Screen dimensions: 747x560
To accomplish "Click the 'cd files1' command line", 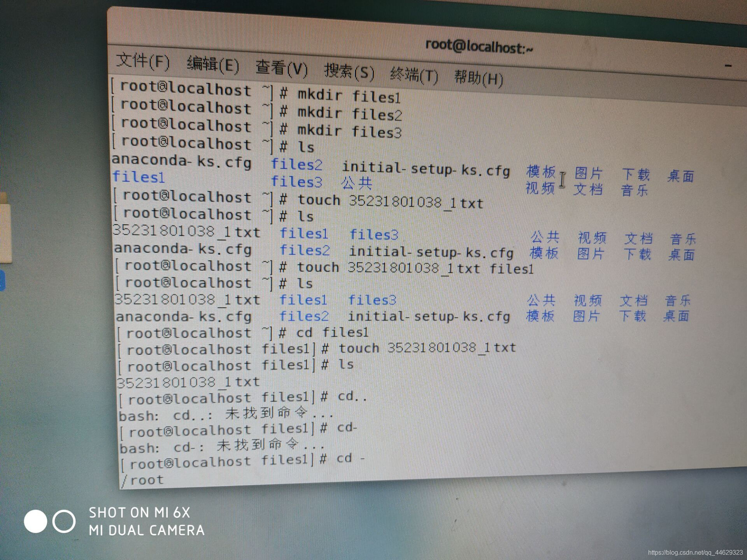I will click(x=242, y=333).
